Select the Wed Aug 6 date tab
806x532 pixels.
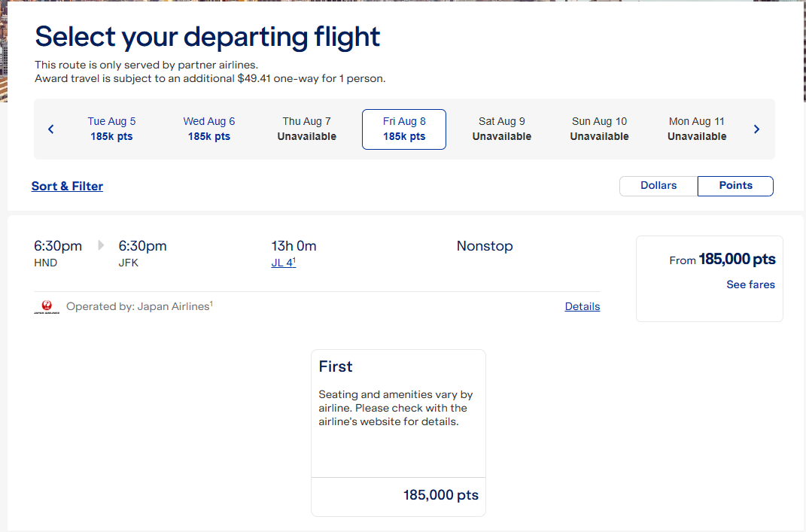(x=209, y=129)
